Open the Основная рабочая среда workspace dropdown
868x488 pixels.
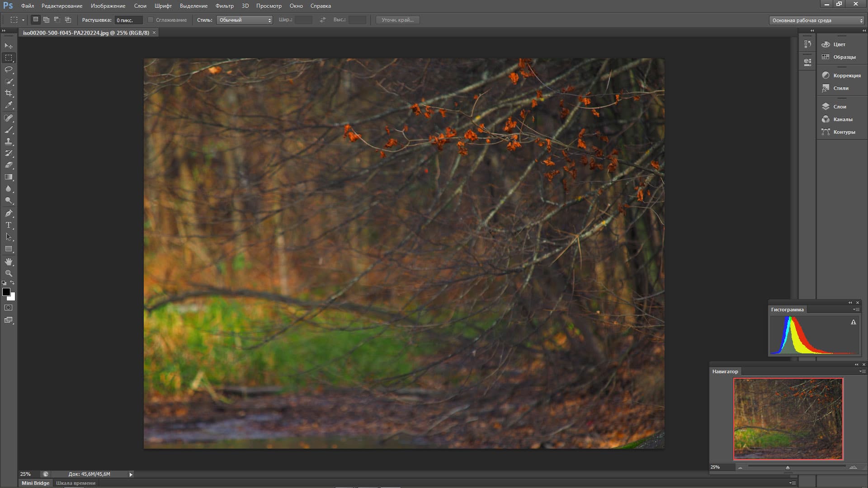(x=817, y=20)
